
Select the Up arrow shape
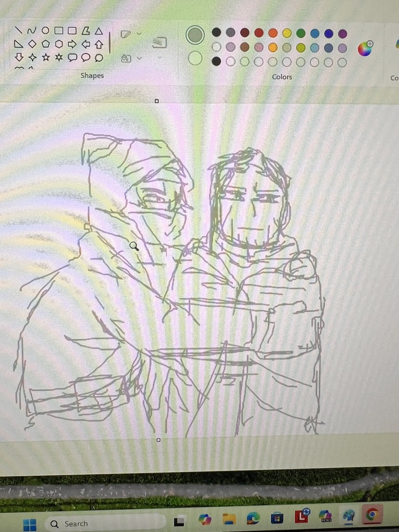[x=99, y=44]
